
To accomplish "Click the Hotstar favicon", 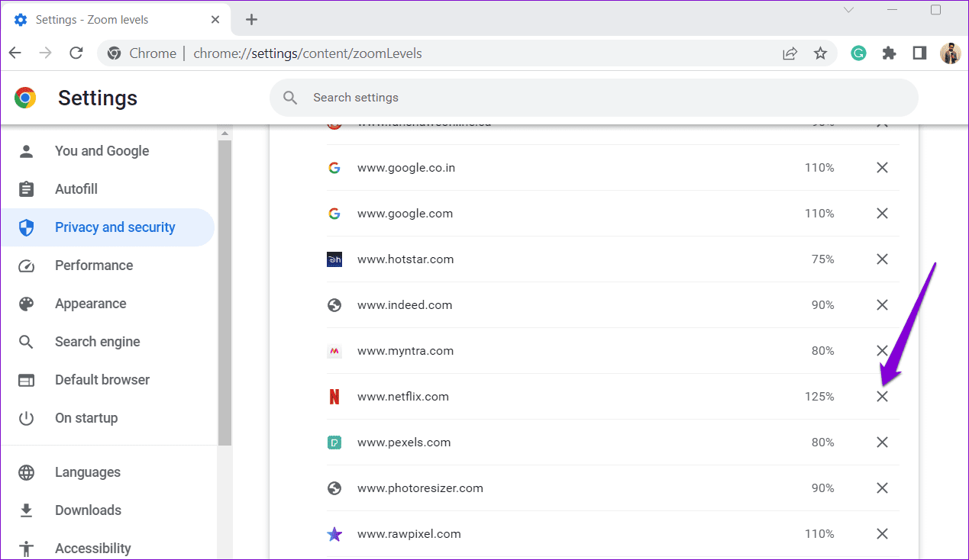I will pyautogui.click(x=334, y=259).
